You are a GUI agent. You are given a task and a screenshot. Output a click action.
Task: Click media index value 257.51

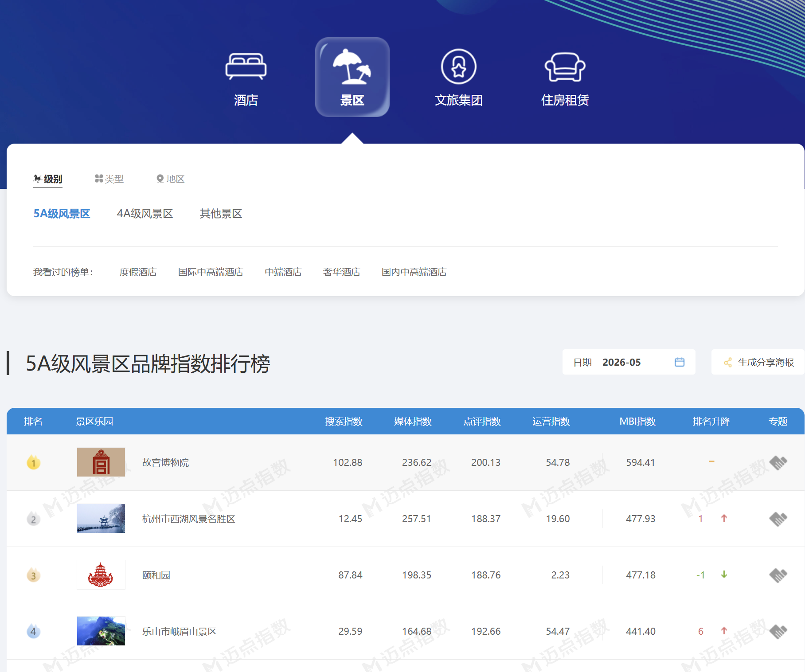(417, 519)
